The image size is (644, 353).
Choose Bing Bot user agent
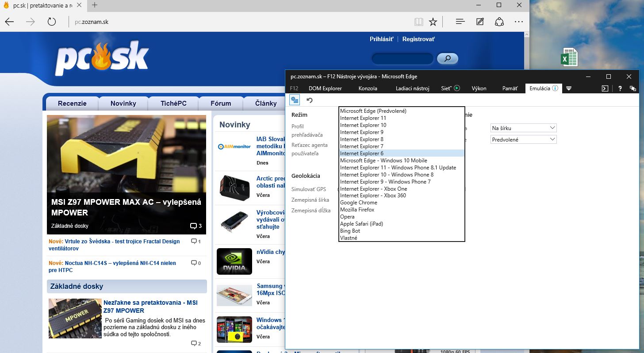[402, 231]
